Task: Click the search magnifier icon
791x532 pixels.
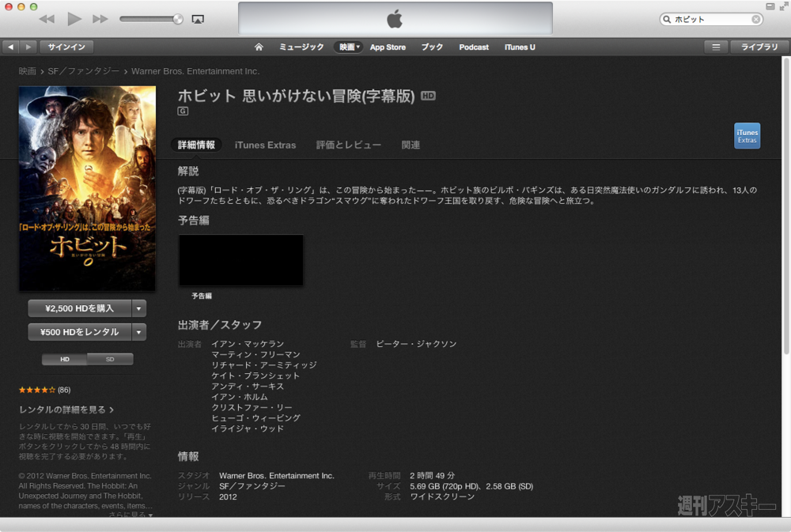Action: click(x=667, y=19)
